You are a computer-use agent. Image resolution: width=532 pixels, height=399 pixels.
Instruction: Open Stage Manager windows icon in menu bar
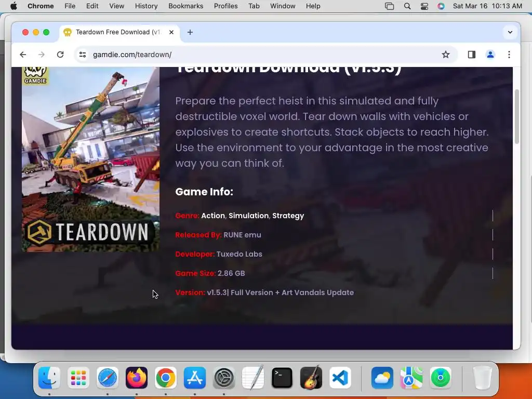389,6
